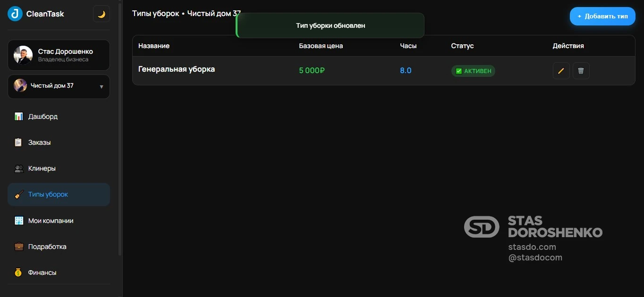The height and width of the screenshot is (297, 644).
Task: Click the Генеральная уборка row name
Action: point(177,69)
